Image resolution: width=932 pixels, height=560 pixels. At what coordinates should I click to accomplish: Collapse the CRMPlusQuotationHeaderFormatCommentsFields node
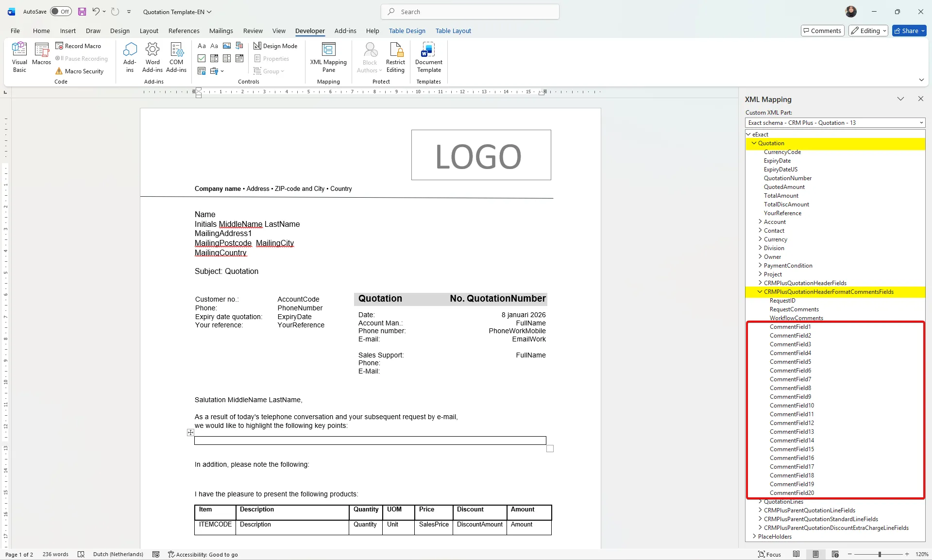click(x=760, y=292)
